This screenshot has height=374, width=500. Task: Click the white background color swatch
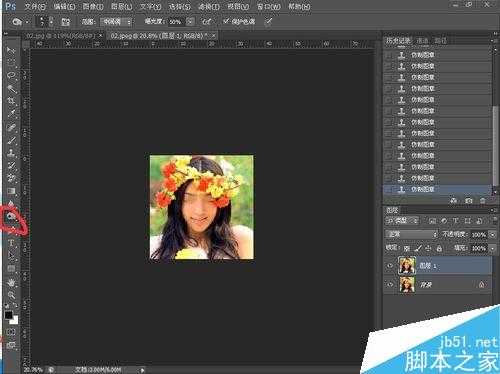[14, 321]
